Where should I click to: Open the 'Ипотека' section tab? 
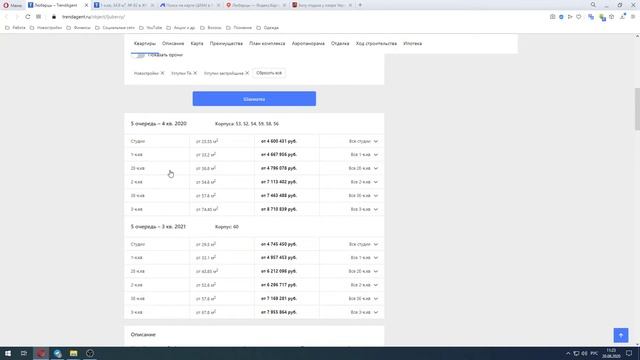[413, 43]
